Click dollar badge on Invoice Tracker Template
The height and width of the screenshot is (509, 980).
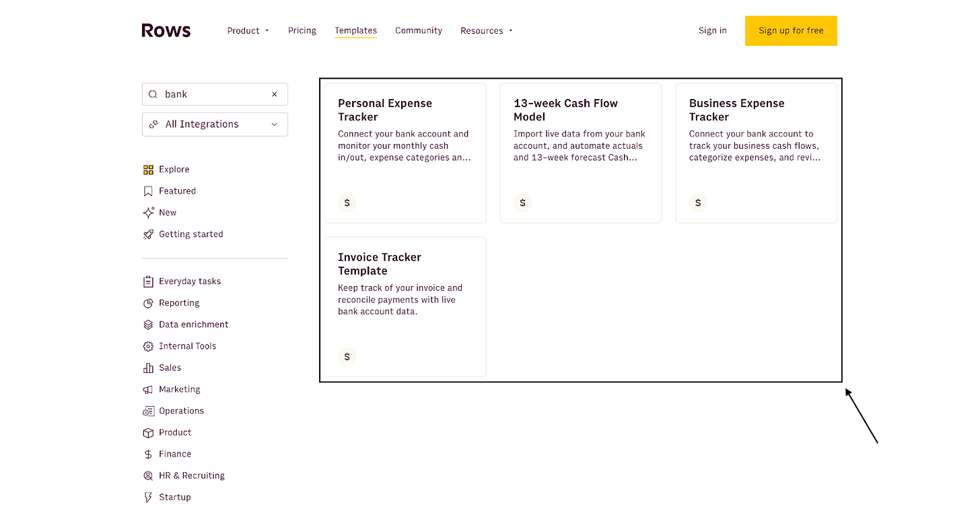pos(347,357)
